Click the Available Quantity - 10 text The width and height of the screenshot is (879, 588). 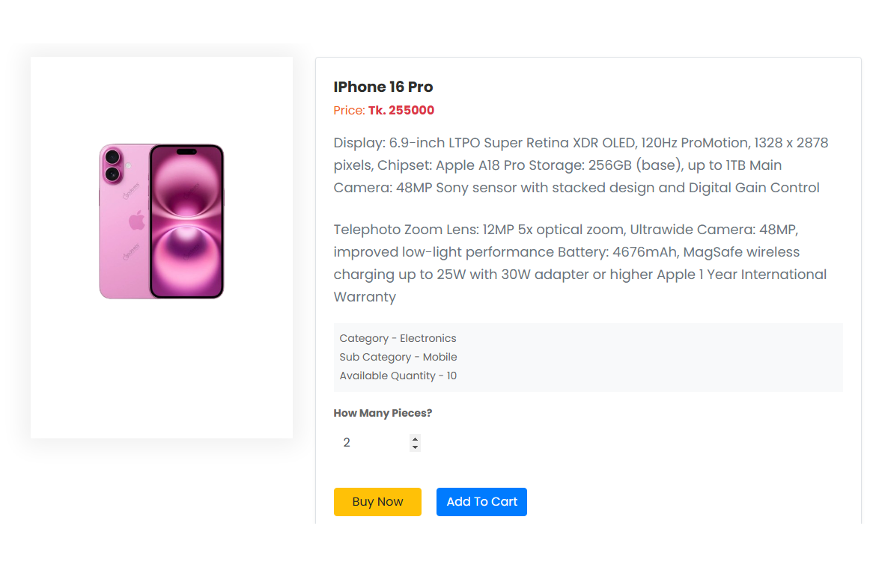pyautogui.click(x=398, y=376)
